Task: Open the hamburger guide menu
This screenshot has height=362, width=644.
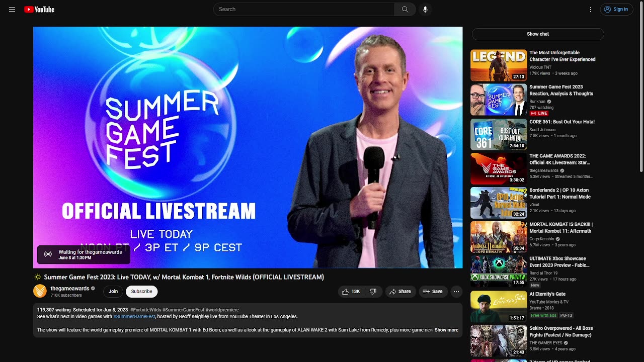Action: coord(12,9)
